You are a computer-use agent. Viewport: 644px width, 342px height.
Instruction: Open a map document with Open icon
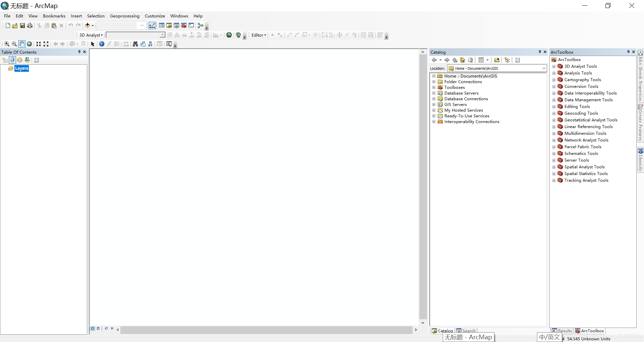click(15, 25)
